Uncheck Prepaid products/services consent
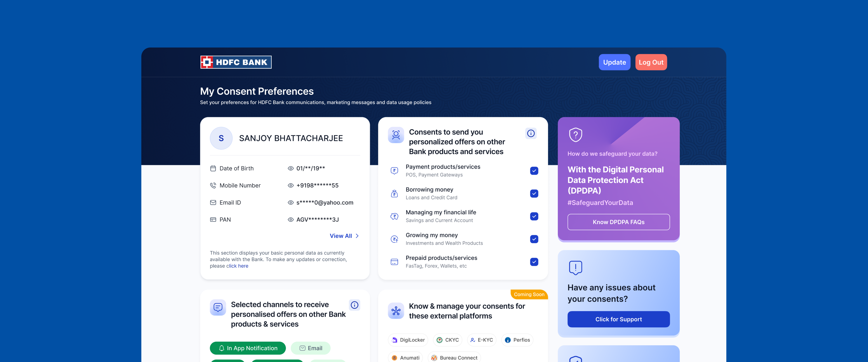868x362 pixels. [x=534, y=262]
